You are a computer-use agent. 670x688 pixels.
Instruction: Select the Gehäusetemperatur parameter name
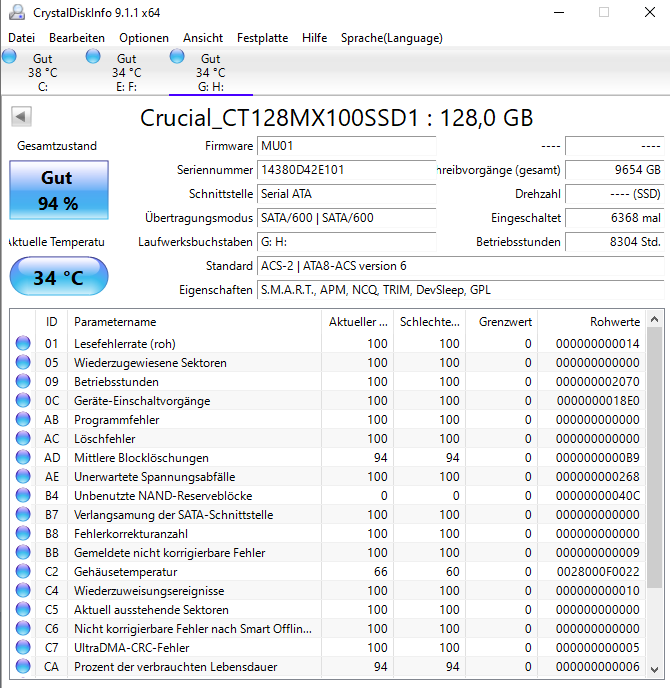pyautogui.click(x=125, y=572)
